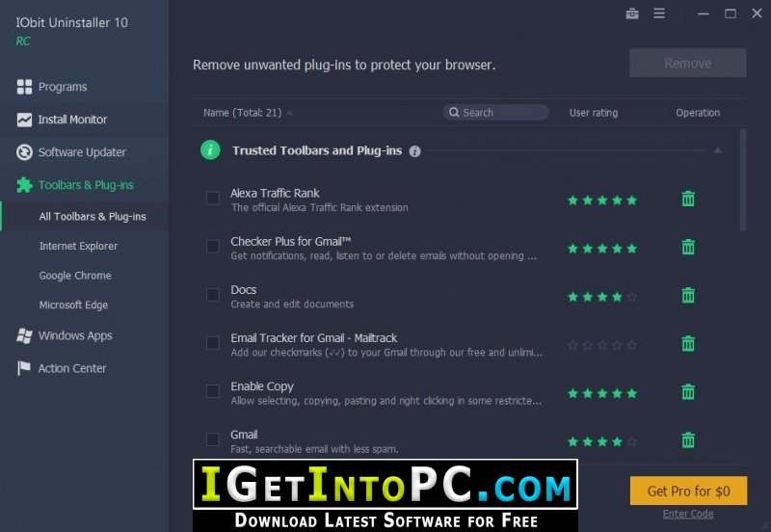
Task: Click the Get Pro for $0 button
Action: (x=688, y=491)
